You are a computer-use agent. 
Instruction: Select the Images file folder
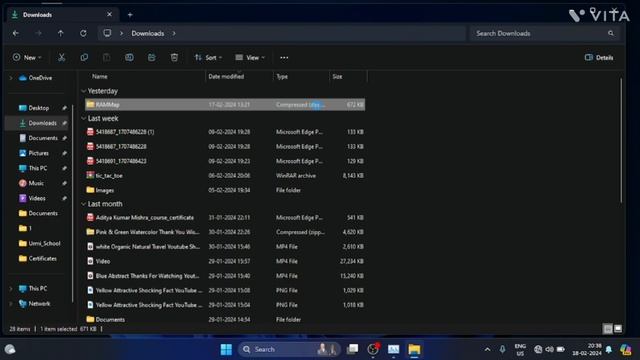(225, 190)
